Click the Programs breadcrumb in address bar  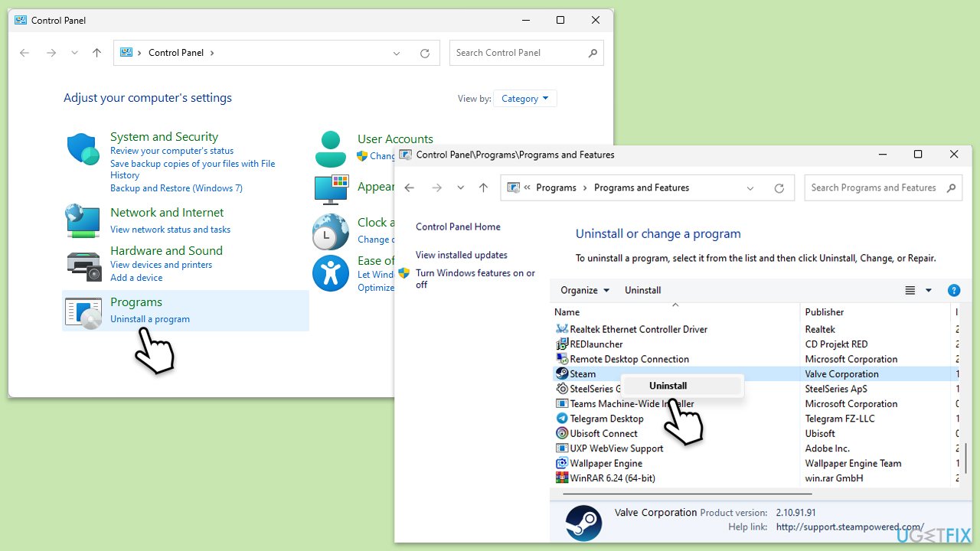tap(556, 187)
